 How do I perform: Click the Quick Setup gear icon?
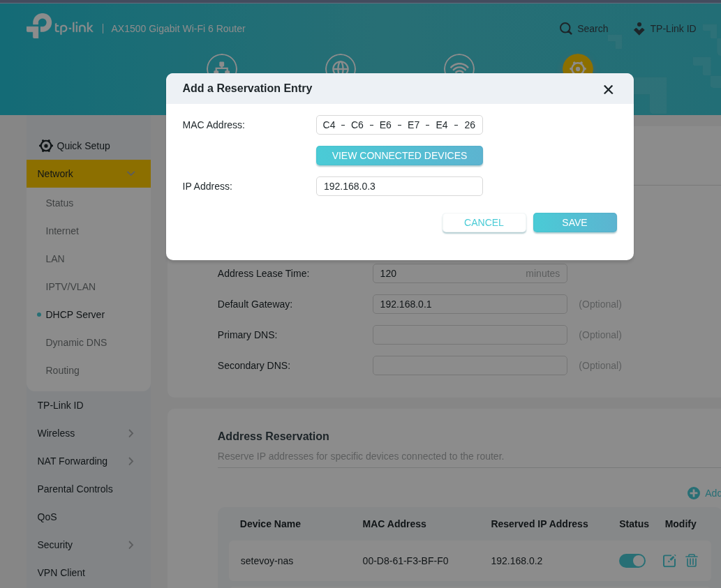click(x=46, y=146)
